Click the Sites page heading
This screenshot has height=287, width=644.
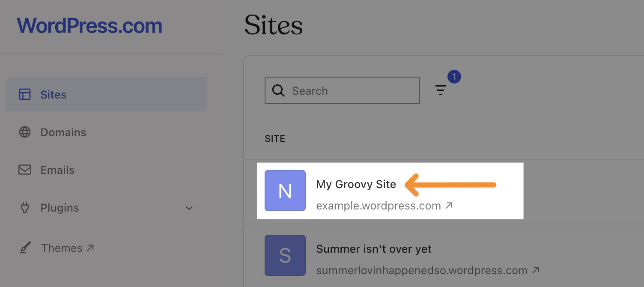[274, 26]
